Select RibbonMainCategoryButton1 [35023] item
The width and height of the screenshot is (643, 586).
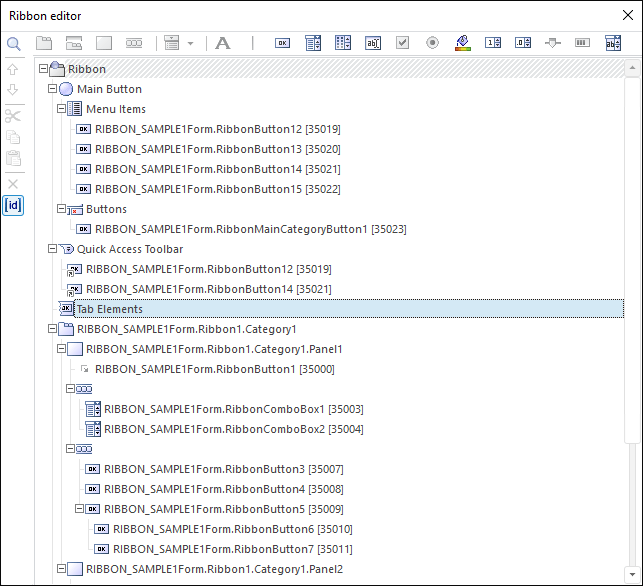click(251, 229)
